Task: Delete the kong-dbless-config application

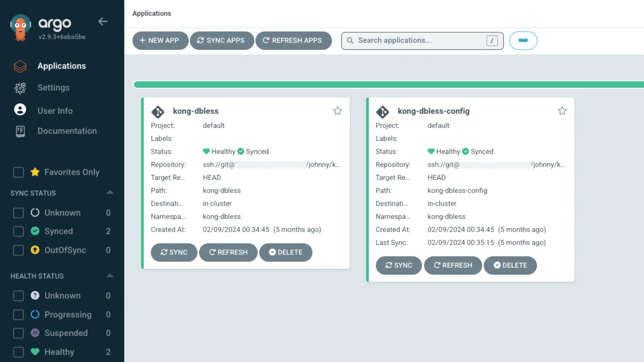Action: click(x=510, y=265)
